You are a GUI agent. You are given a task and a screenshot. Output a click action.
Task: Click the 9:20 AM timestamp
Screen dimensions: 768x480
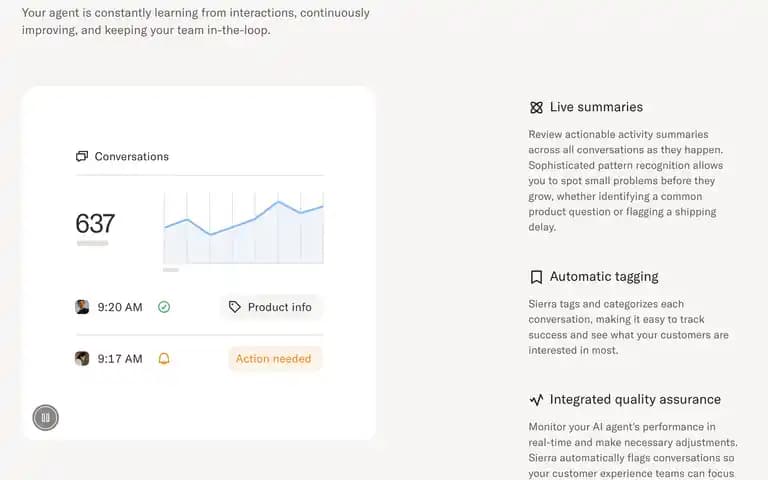120,307
